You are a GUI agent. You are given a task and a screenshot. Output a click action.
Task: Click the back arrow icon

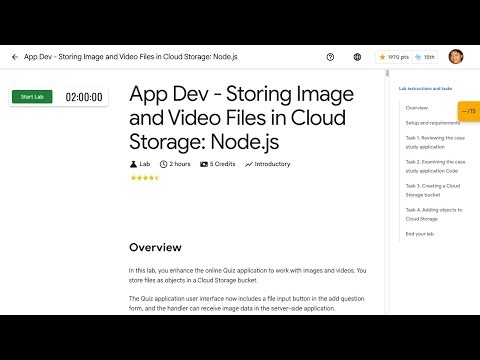coord(15,57)
